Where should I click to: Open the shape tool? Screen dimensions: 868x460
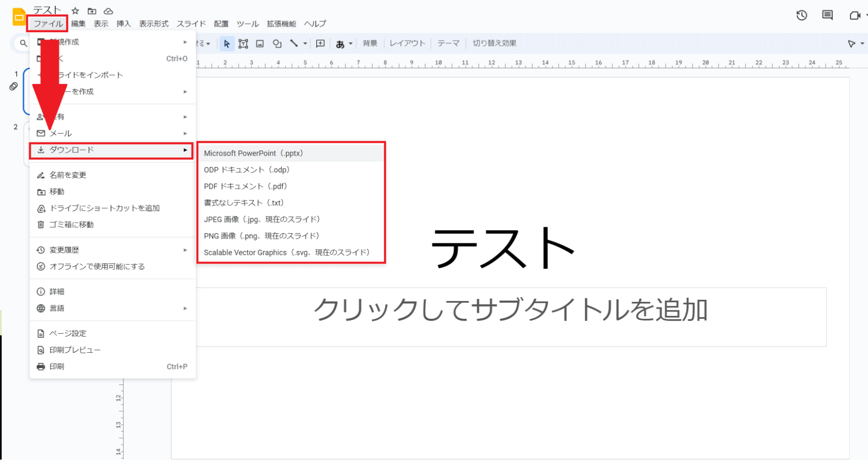tap(277, 43)
